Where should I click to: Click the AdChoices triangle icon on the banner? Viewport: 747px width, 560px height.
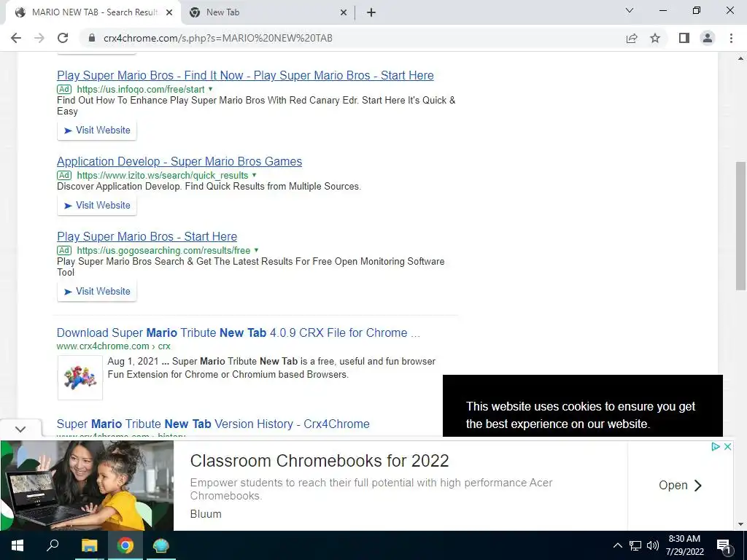[715, 447]
